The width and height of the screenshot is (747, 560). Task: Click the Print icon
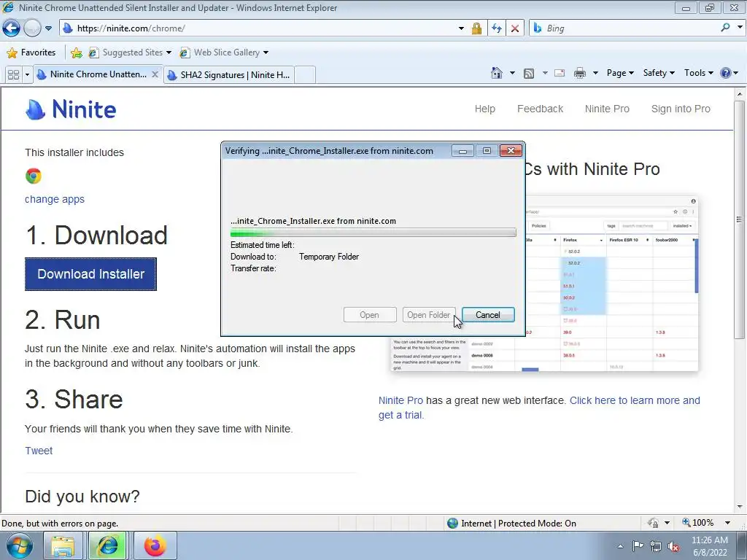pos(580,73)
